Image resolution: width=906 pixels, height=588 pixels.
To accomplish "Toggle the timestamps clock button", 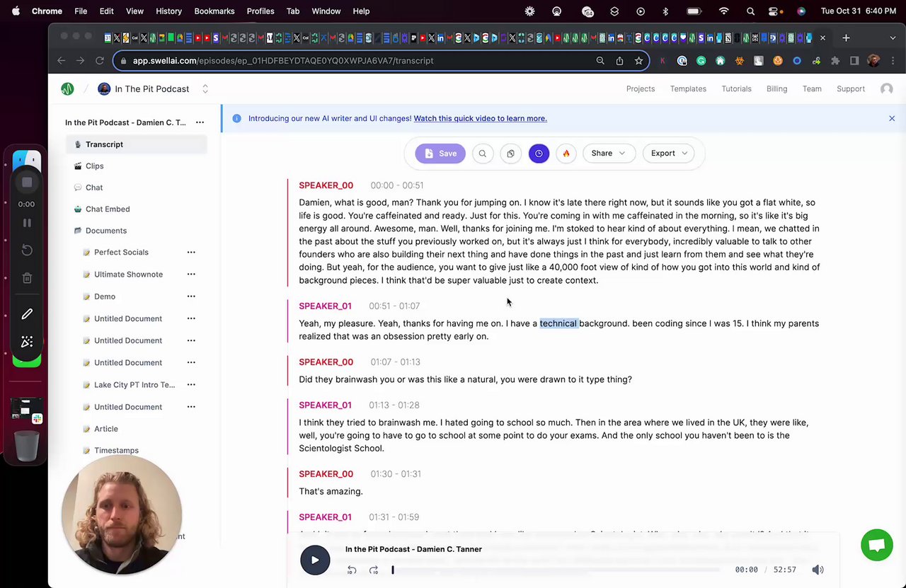I will tap(539, 154).
